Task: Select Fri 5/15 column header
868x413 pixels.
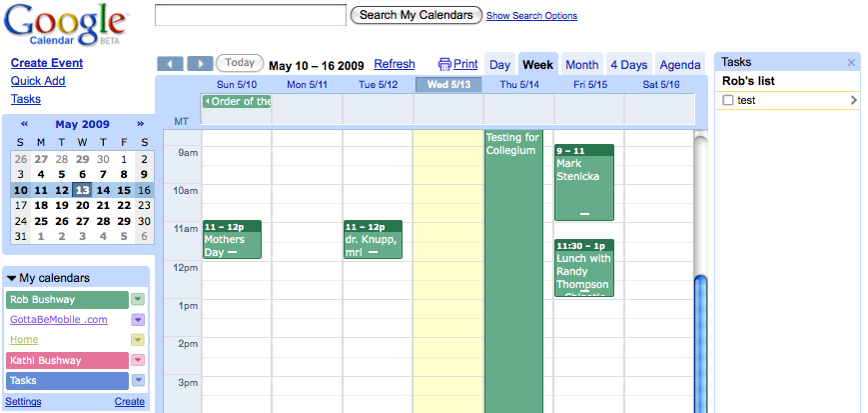Action: (x=590, y=85)
